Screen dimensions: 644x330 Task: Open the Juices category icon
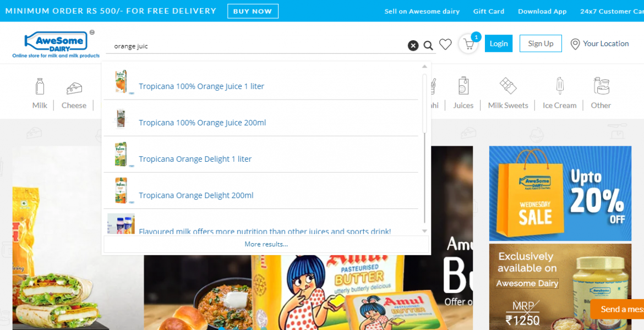point(463,86)
